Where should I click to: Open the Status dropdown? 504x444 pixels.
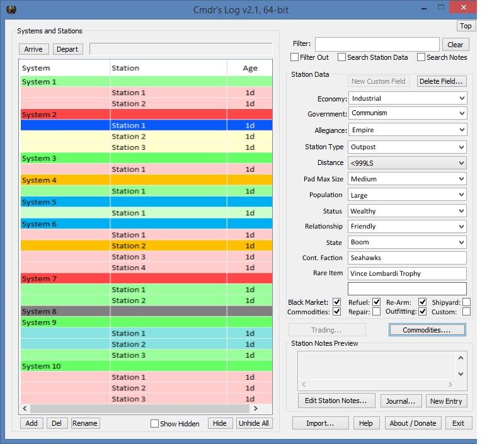point(407,211)
